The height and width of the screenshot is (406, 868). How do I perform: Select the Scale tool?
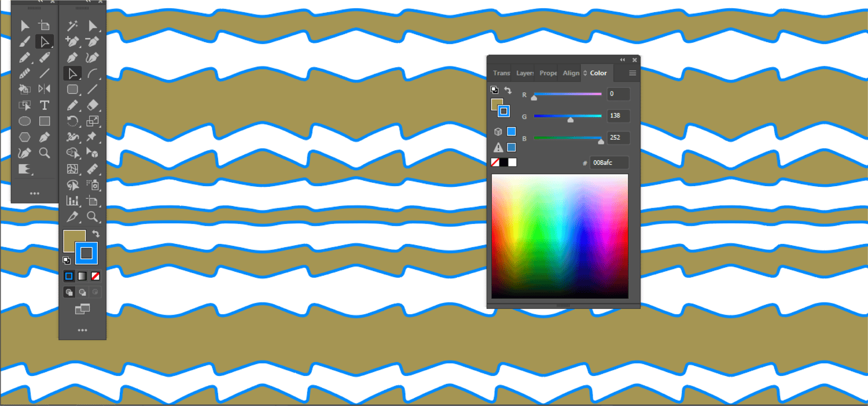tap(93, 121)
